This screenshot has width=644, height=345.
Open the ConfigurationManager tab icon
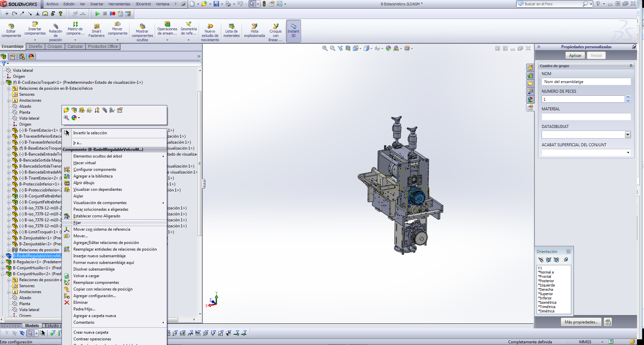tap(22, 56)
